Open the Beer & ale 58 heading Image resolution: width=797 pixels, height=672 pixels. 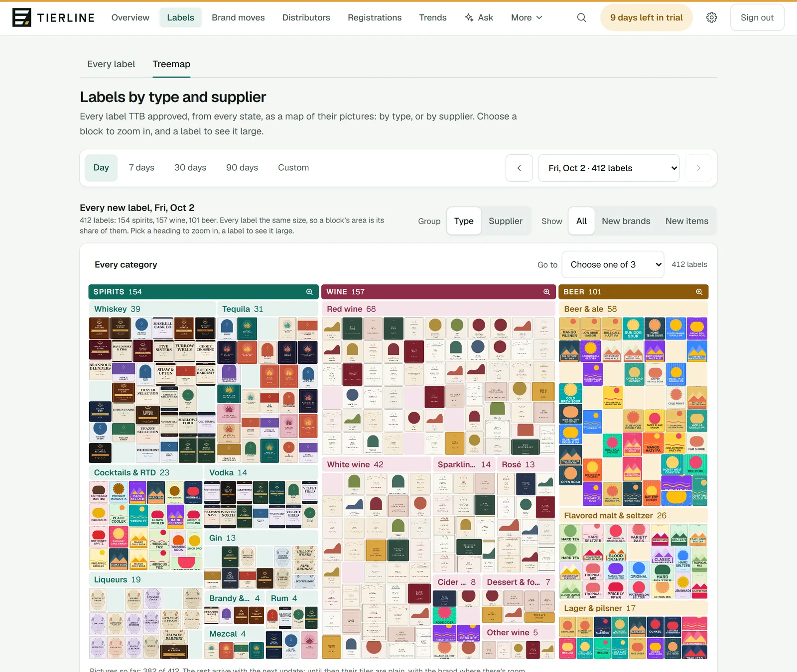633,309
